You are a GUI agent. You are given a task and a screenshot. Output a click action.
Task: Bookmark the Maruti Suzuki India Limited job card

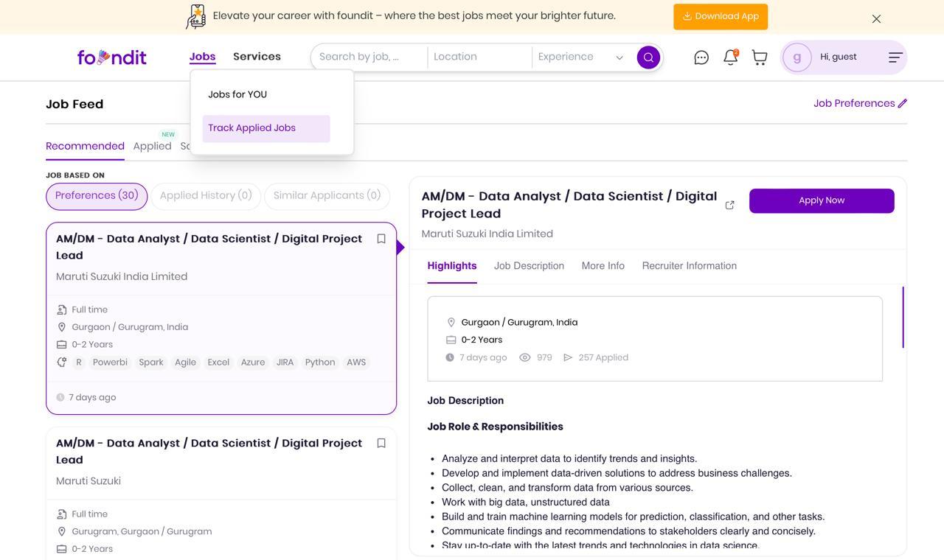tap(381, 239)
